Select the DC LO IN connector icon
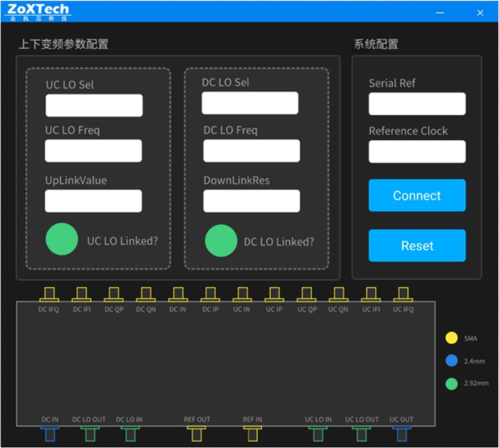499x448 pixels. coord(130,433)
